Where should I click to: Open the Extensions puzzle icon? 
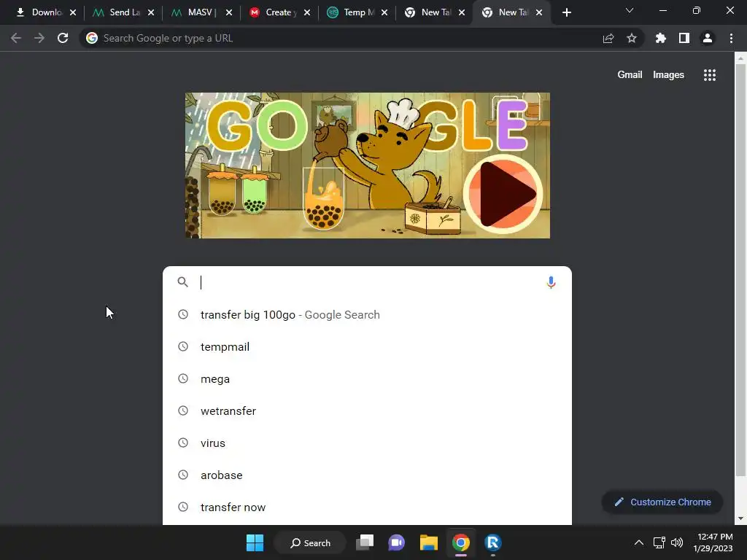[661, 38]
